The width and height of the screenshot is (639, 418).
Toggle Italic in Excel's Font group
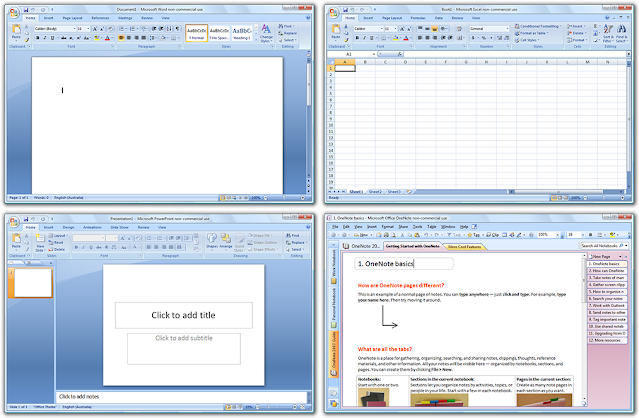click(x=364, y=38)
